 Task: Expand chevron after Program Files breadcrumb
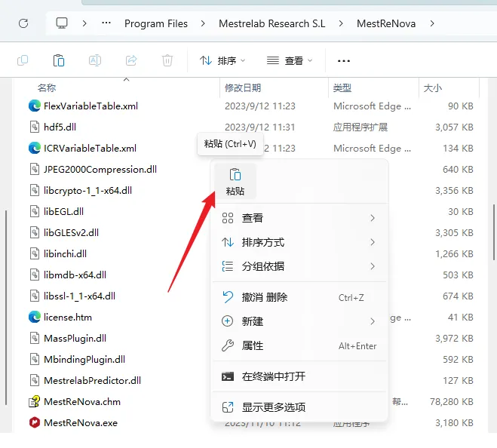pyautogui.click(x=203, y=23)
